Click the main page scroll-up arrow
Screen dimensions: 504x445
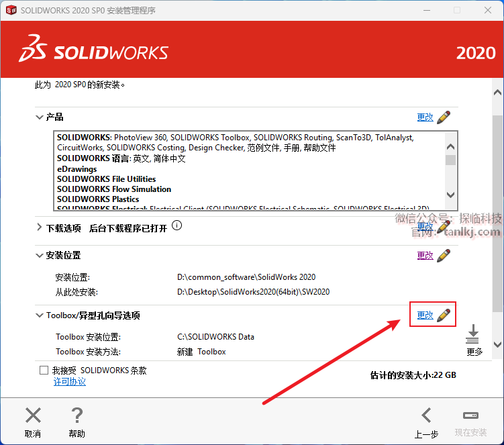click(x=497, y=93)
